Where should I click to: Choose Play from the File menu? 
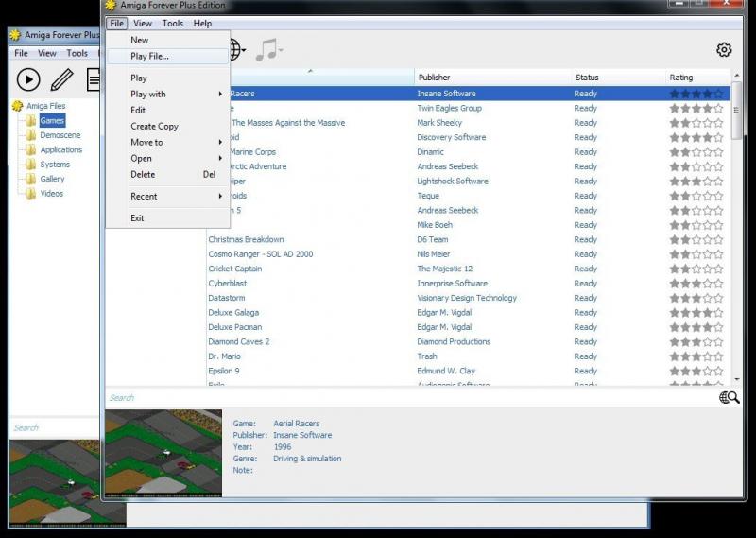[168, 78]
